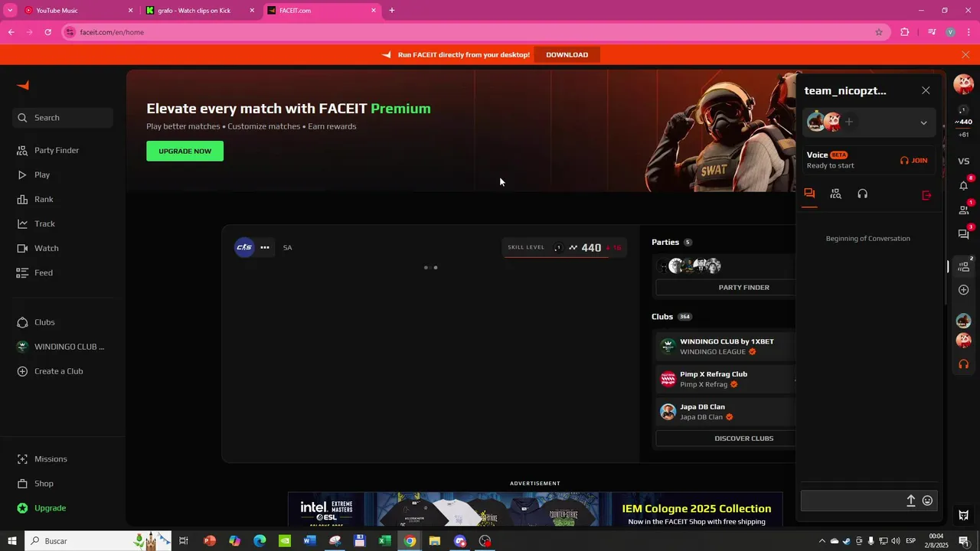This screenshot has height=551, width=980.
Task: Open the Chrome extensions puzzle icon
Action: (905, 32)
